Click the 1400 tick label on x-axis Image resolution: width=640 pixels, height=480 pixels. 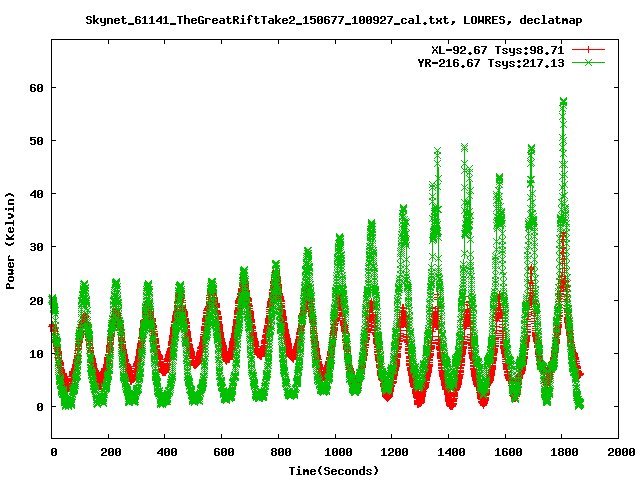pyautogui.click(x=449, y=452)
